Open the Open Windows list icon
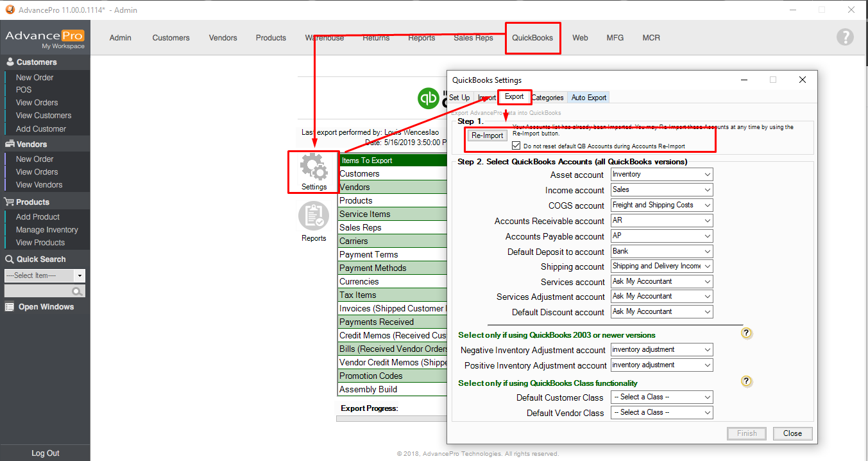Screen dimensions: 868x461 pos(10,307)
